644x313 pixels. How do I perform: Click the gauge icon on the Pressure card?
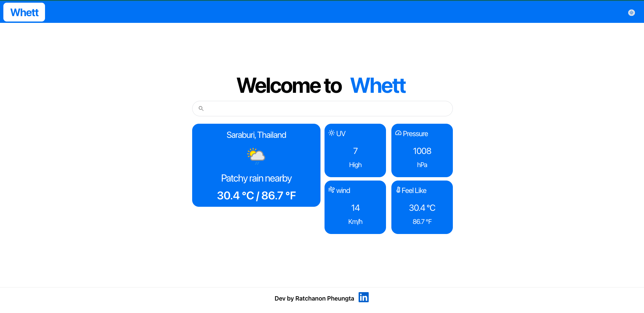(x=398, y=133)
